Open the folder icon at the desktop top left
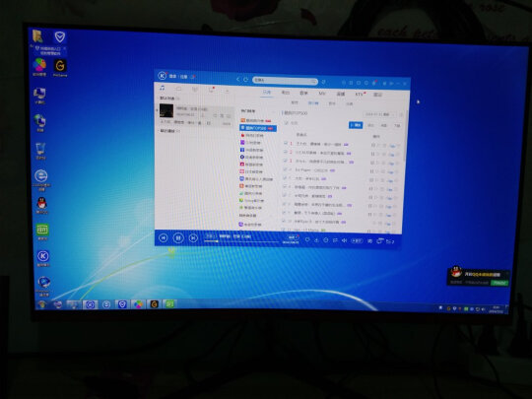 click(x=37, y=36)
